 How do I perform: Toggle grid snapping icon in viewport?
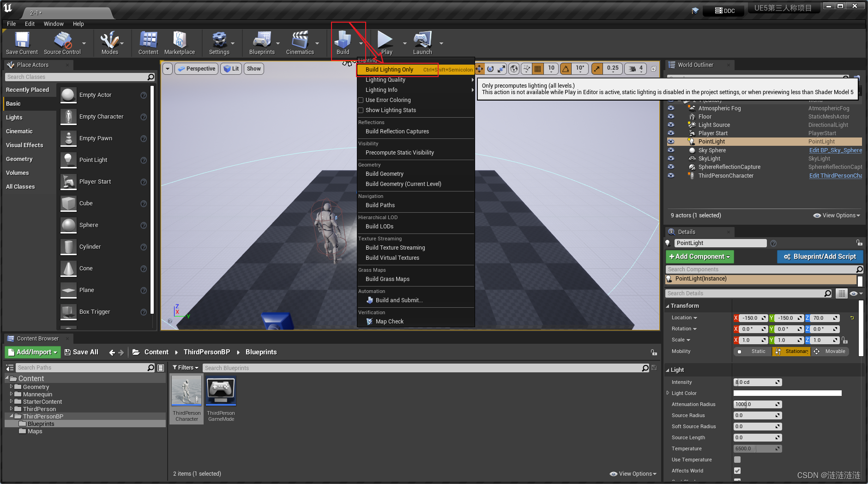point(537,69)
